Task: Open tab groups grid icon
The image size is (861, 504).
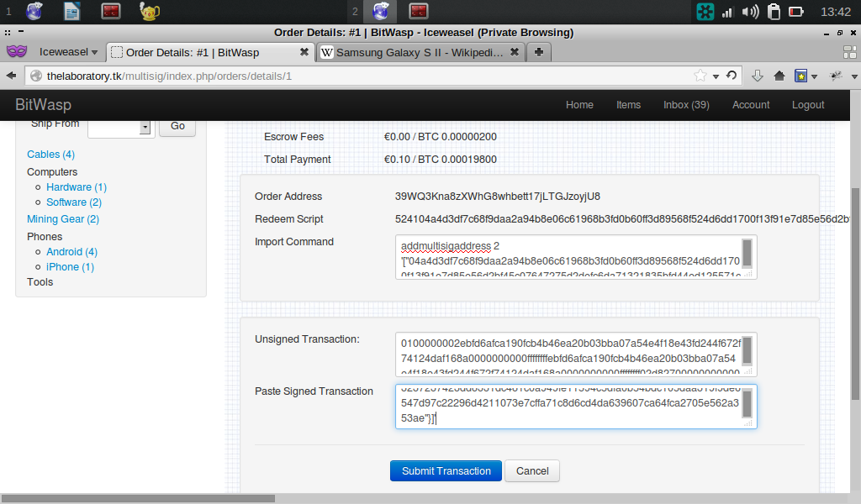Action: pos(849,52)
